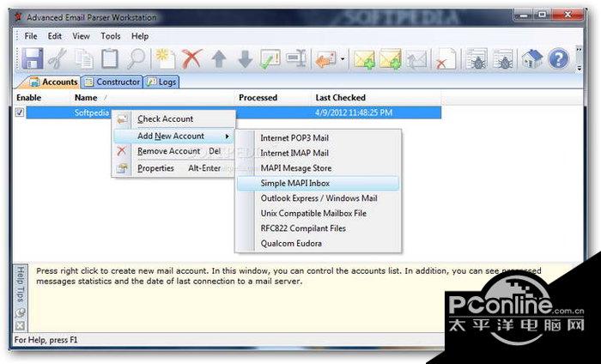Select the Softpedia account row name
Viewport: 601px width, 364px height.
[x=92, y=112]
